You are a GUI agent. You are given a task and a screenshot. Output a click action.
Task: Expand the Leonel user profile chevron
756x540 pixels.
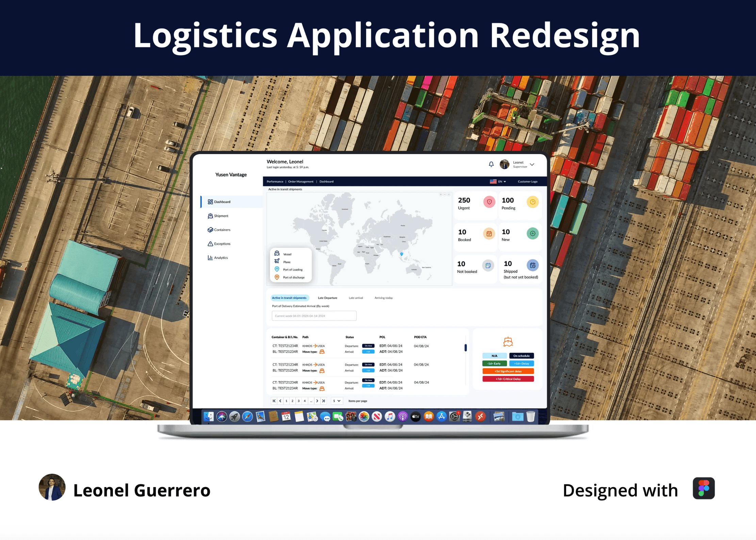tap(532, 165)
